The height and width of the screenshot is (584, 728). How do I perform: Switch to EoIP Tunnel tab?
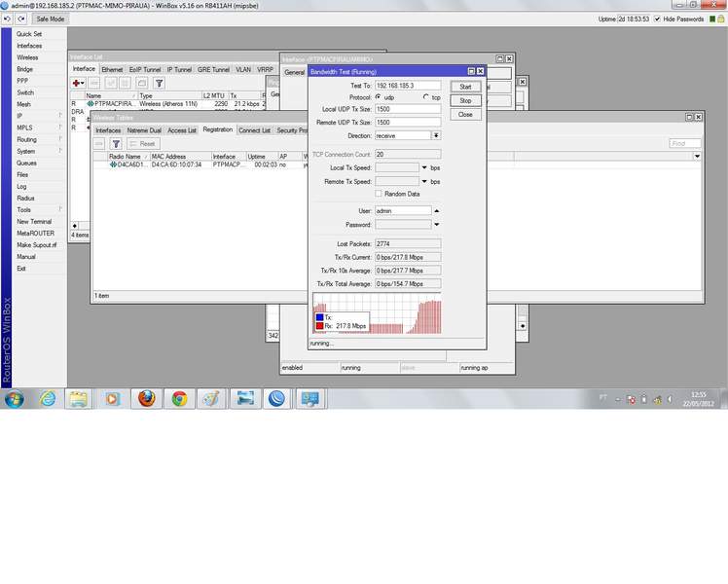tap(145, 70)
